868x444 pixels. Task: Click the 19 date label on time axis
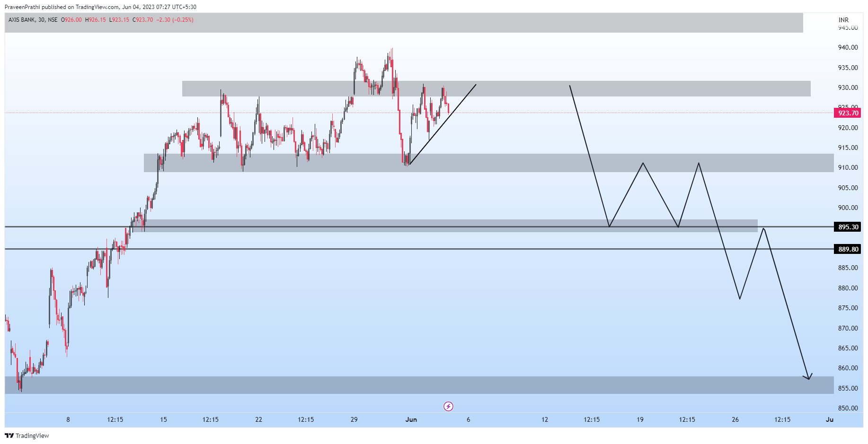(640, 419)
